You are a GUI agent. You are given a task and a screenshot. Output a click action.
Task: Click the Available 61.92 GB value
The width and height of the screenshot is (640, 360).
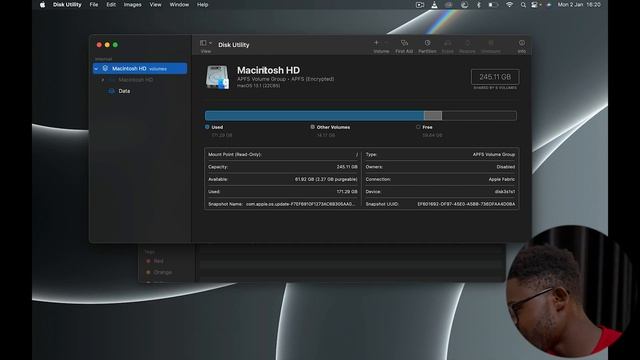point(326,179)
